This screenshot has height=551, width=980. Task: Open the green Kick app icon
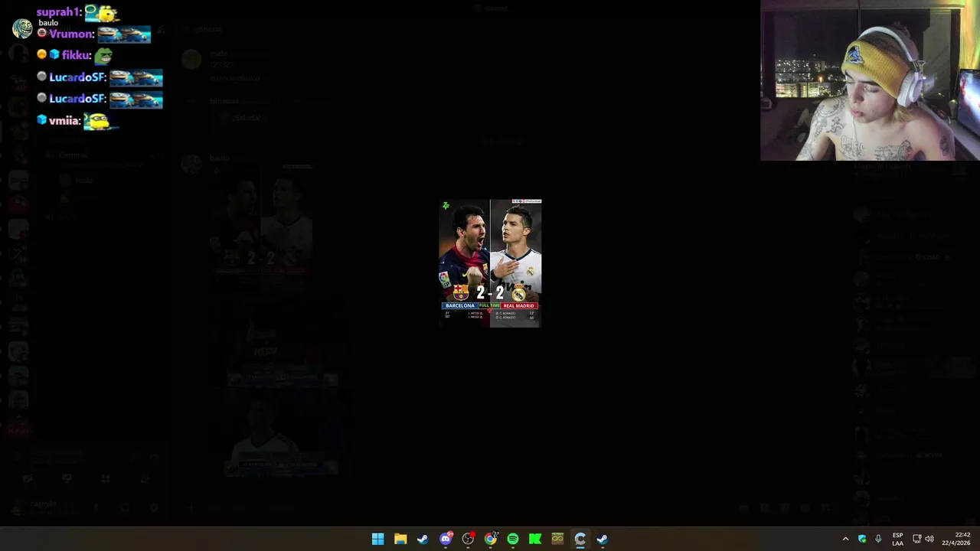535,539
